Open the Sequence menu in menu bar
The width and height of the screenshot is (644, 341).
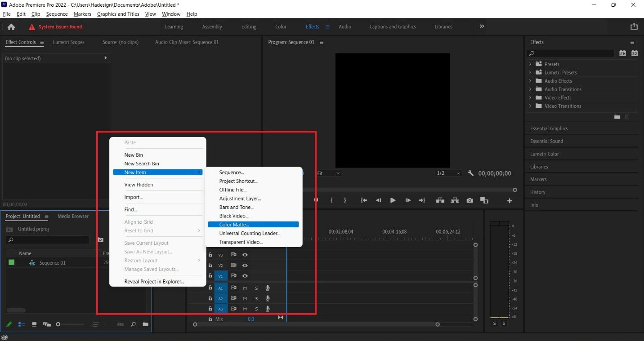pos(57,14)
